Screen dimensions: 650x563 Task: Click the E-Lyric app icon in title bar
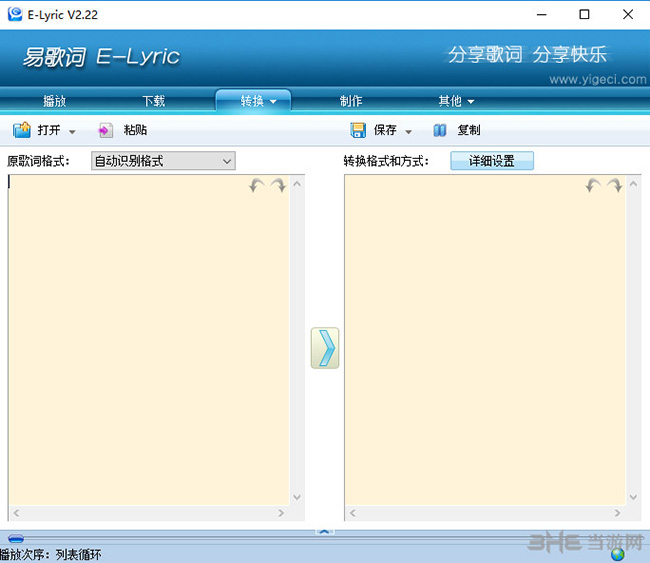coord(15,15)
